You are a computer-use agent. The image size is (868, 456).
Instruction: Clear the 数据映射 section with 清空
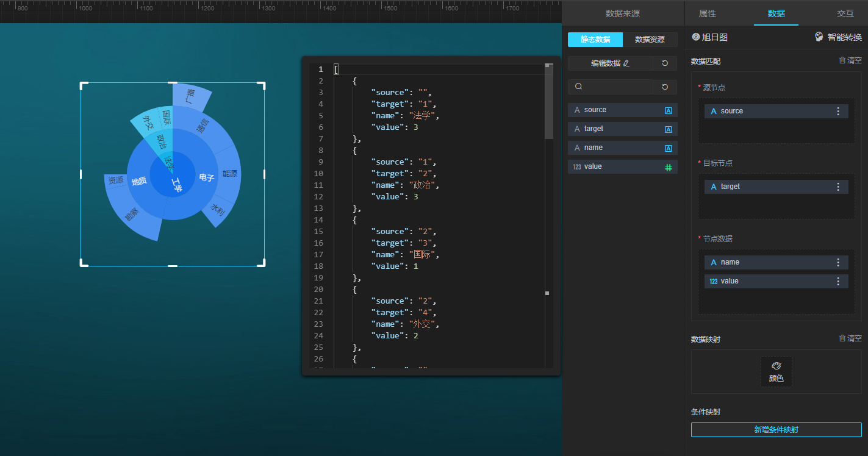(x=850, y=338)
